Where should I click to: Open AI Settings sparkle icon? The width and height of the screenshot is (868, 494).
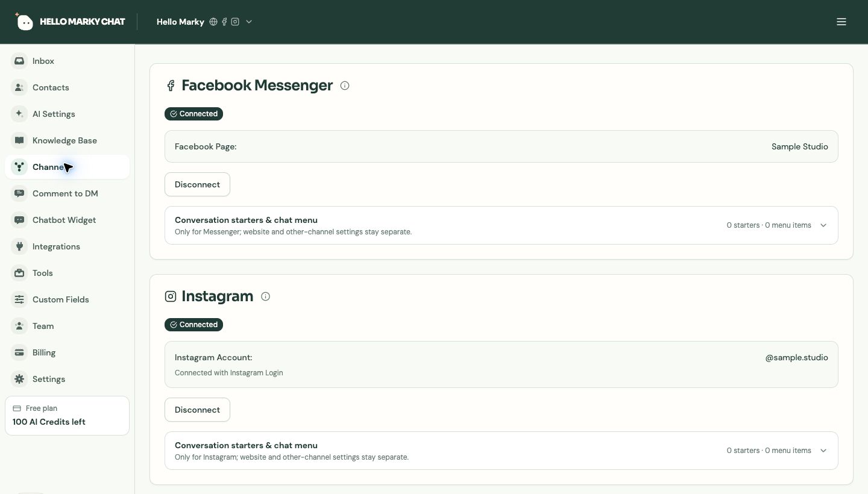point(19,114)
